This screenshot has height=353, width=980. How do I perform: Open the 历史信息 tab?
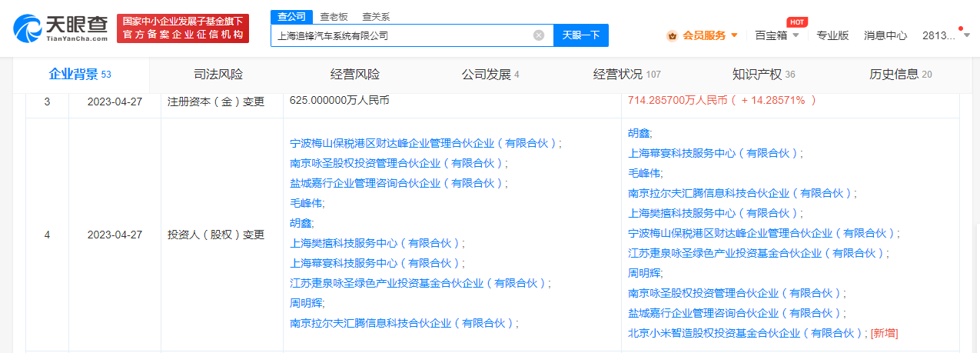point(900,75)
